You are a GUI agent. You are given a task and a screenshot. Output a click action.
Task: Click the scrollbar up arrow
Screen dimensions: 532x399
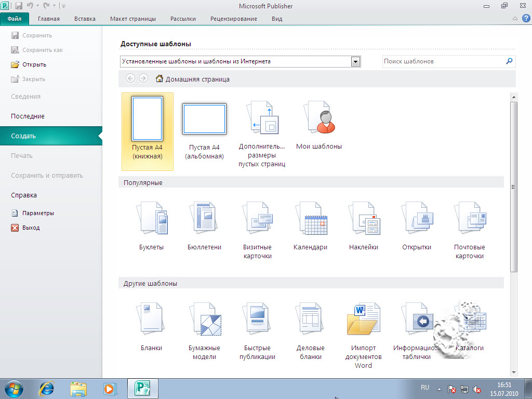(x=514, y=97)
